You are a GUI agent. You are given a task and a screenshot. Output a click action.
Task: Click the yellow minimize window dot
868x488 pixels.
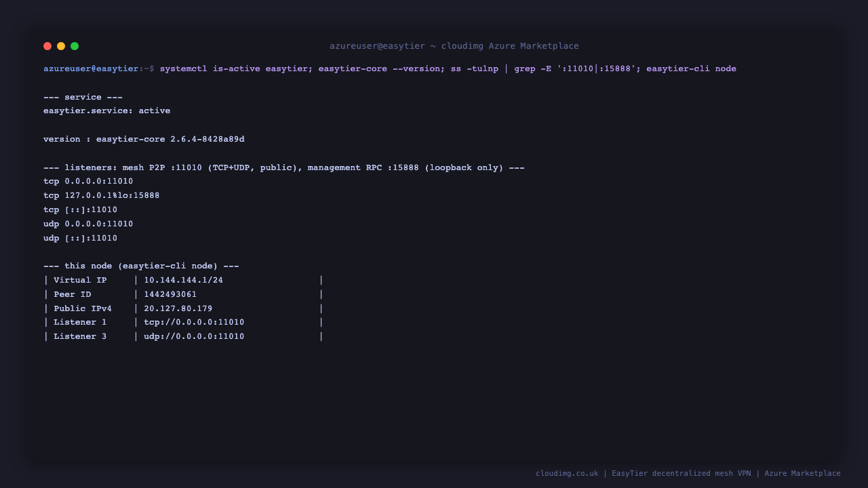[x=61, y=46]
